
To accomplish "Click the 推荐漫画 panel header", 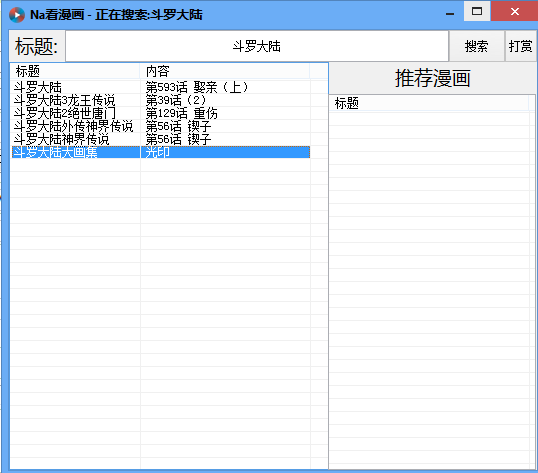I will 432,78.
